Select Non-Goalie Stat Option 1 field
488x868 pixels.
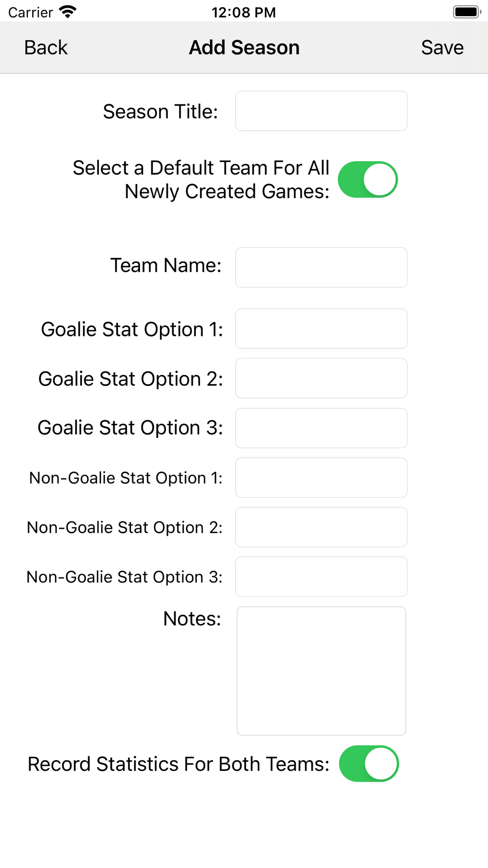321,477
